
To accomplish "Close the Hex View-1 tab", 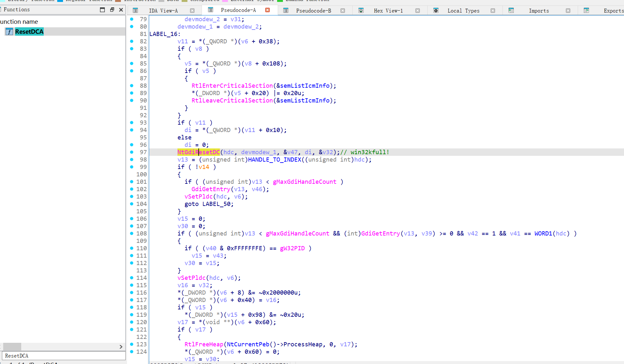I will 418,11.
